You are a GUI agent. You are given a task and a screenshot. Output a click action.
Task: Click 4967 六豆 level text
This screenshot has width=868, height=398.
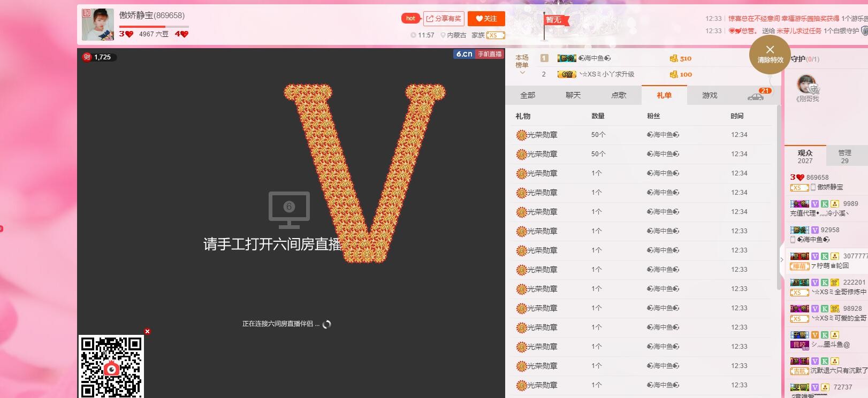(x=154, y=34)
